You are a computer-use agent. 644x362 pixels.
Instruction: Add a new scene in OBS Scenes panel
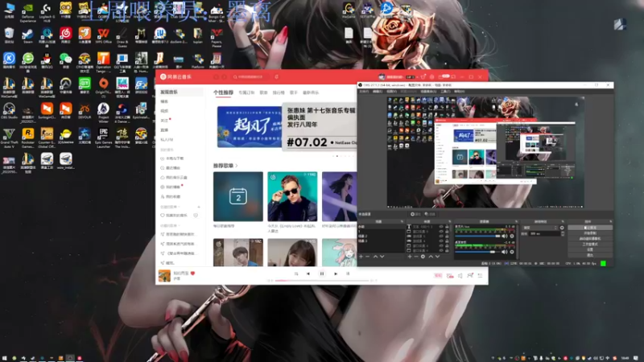coord(361,257)
